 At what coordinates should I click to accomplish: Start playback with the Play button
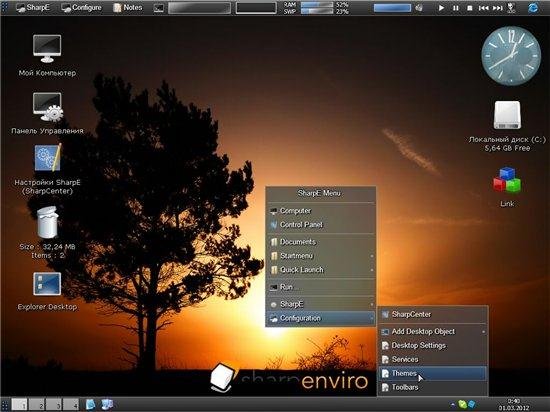coord(441,8)
